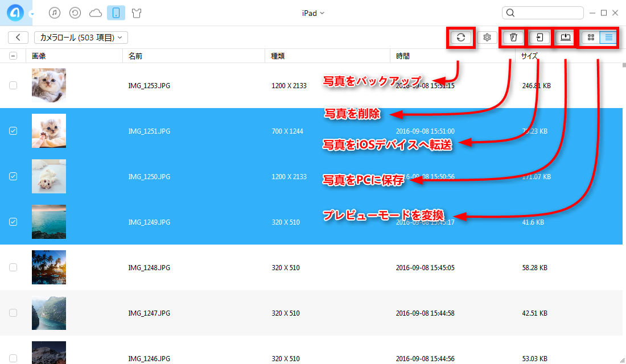Click the 53.03 KB size cell
The width and height of the screenshot is (626, 364).
[x=534, y=359]
